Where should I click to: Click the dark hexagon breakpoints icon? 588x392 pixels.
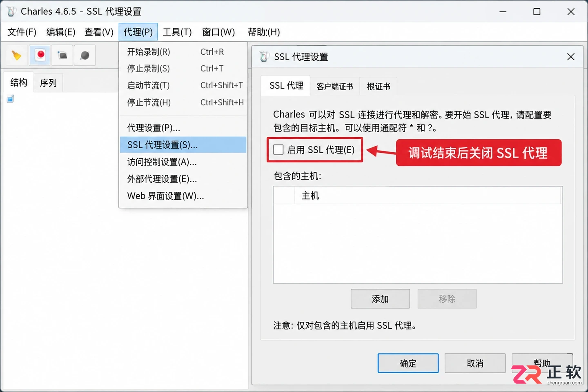point(85,55)
